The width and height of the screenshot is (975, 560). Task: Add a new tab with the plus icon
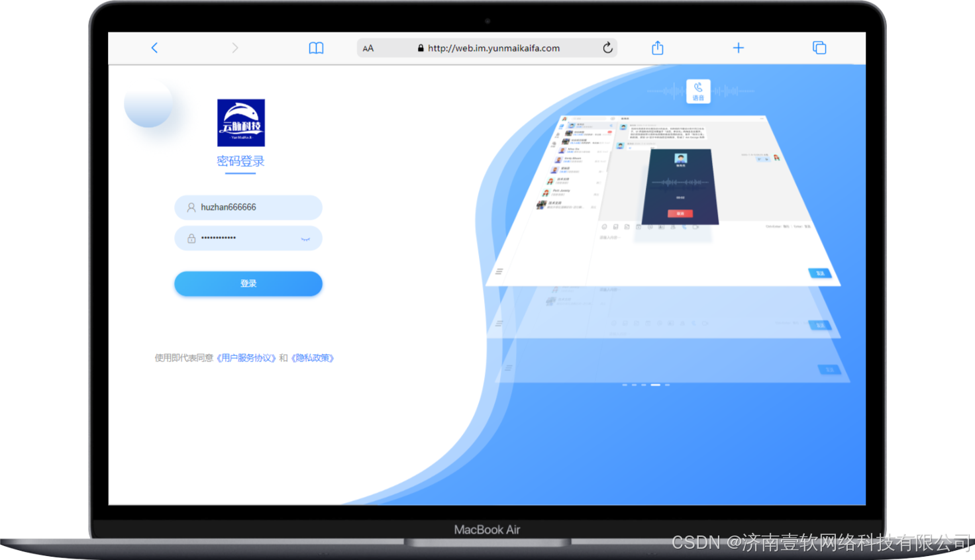739,48
